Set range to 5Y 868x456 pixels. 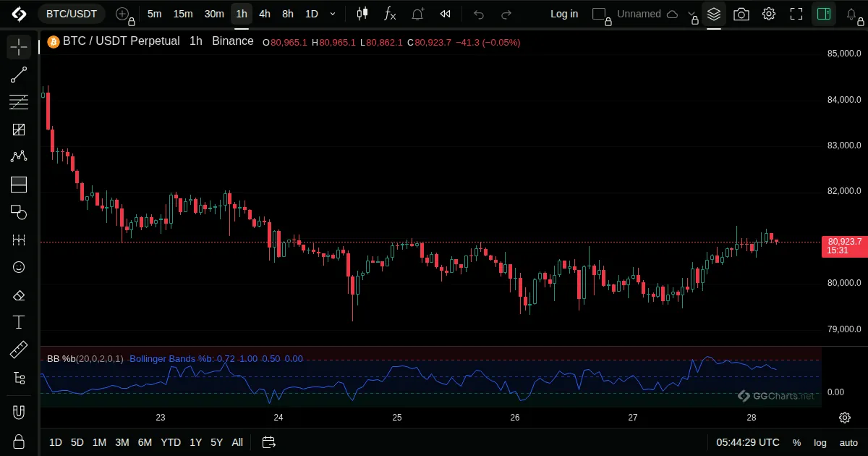[x=216, y=442]
